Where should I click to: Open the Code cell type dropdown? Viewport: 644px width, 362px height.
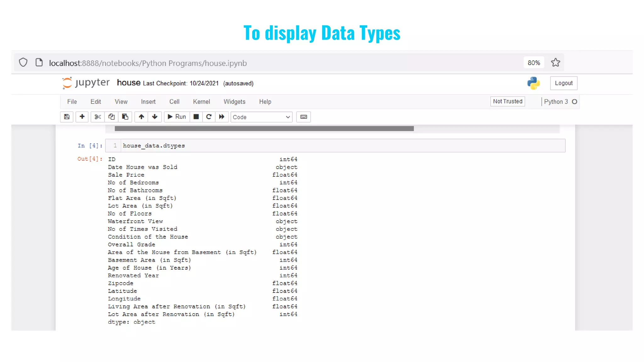coord(261,117)
